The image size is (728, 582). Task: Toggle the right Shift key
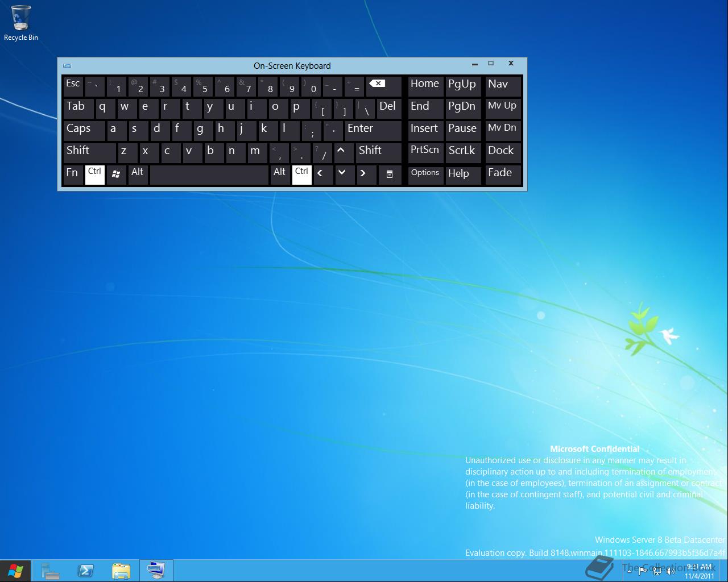[x=379, y=152]
